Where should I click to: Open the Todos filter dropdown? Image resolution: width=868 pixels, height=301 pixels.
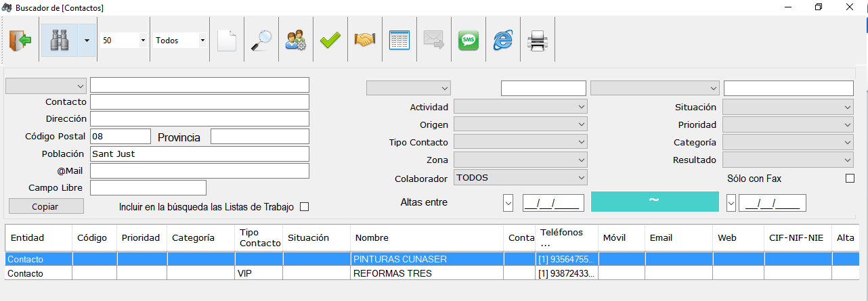(180, 41)
